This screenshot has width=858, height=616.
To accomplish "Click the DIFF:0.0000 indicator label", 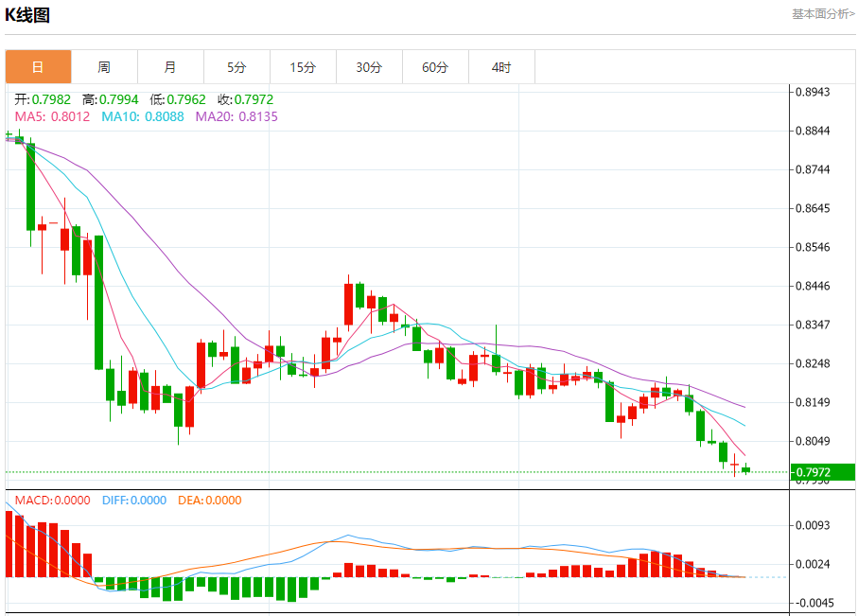I will [134, 501].
